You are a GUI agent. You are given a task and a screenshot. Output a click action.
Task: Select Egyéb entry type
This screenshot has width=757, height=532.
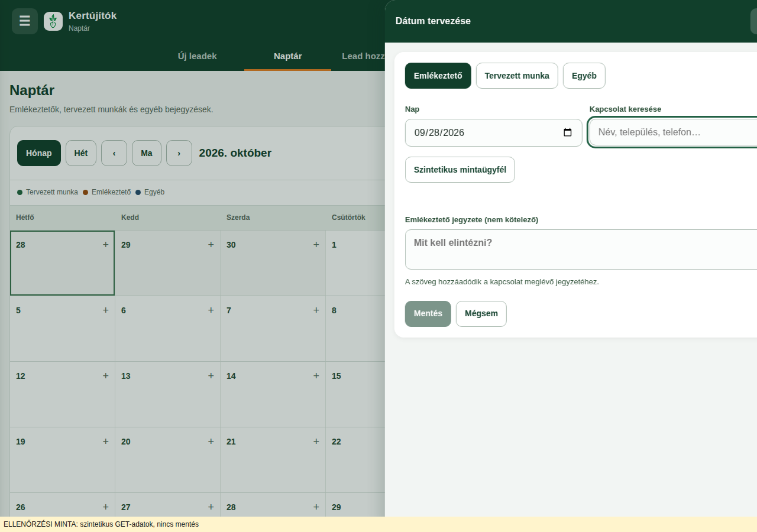click(x=584, y=76)
